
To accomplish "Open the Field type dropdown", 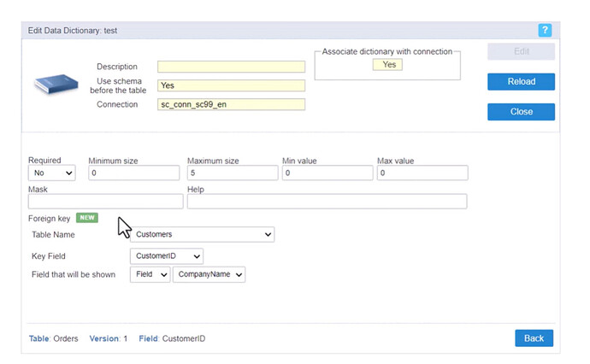I will tap(150, 274).
